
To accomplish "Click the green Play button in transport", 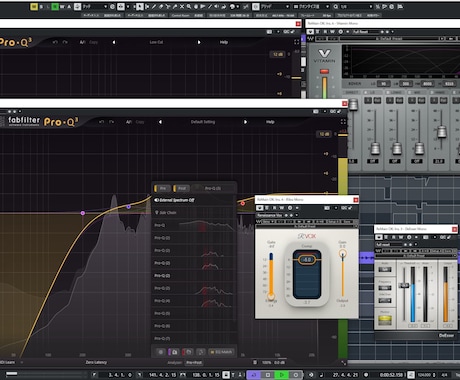I will [282, 375].
